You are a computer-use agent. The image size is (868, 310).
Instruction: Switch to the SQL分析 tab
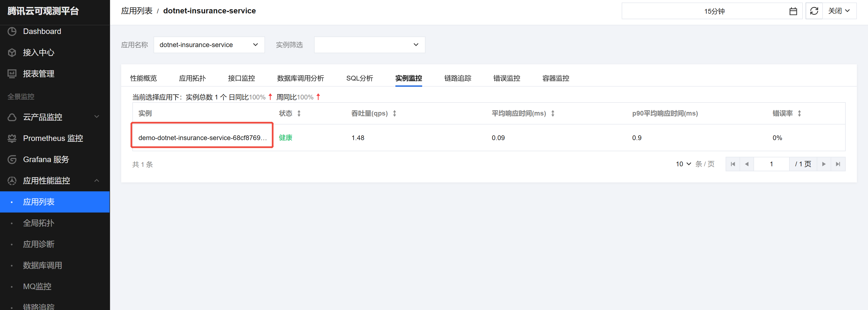[x=359, y=78]
